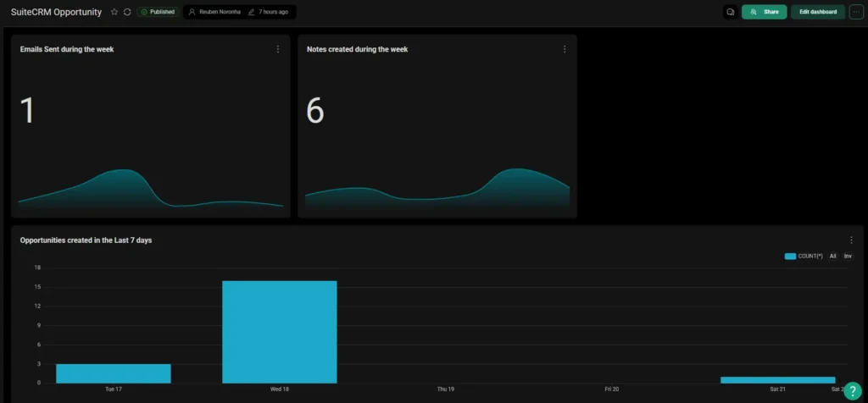
Task: Click owner name Reuben Noronha
Action: [x=220, y=12]
